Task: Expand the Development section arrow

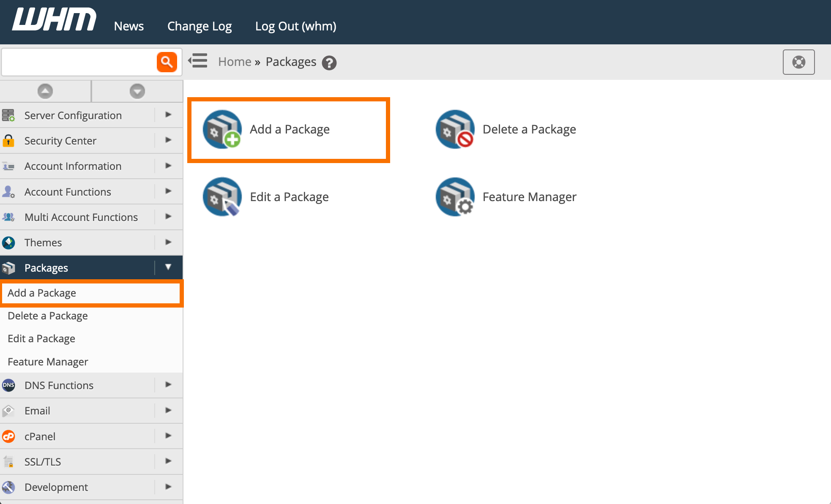Action: tap(168, 486)
